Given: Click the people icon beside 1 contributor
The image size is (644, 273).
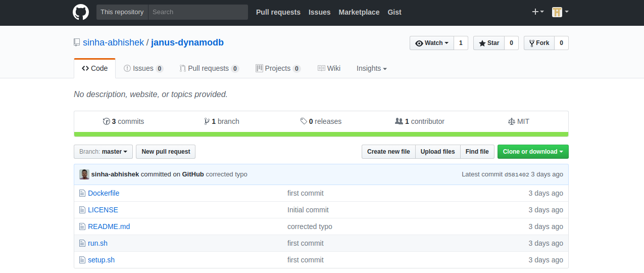Looking at the screenshot, I should pos(399,121).
